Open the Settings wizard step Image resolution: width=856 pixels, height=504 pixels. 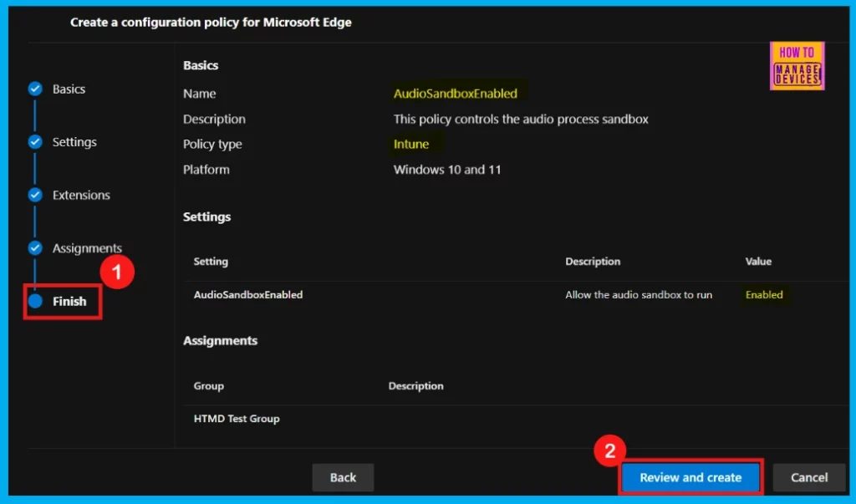[x=74, y=142]
